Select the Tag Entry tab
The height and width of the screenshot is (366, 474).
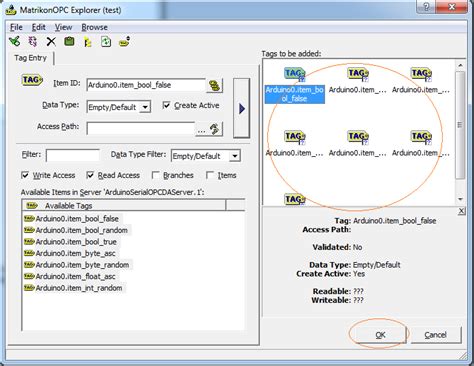(x=30, y=58)
